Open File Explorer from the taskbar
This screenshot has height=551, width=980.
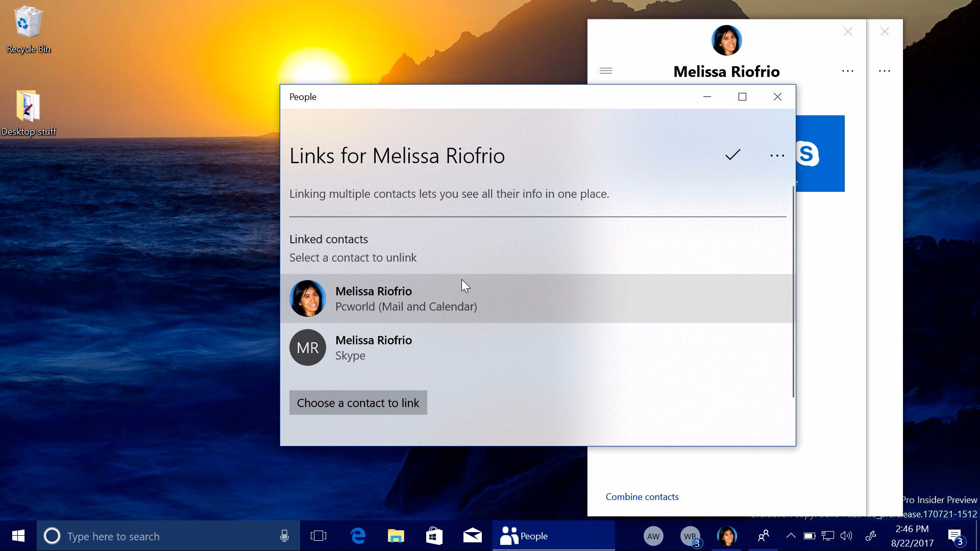point(396,536)
